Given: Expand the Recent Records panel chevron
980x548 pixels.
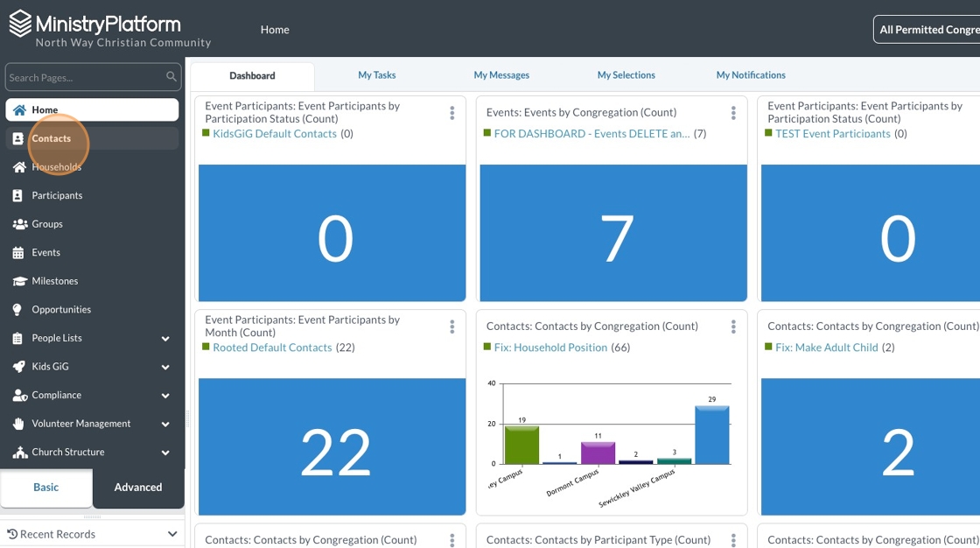Looking at the screenshot, I should tap(171, 534).
